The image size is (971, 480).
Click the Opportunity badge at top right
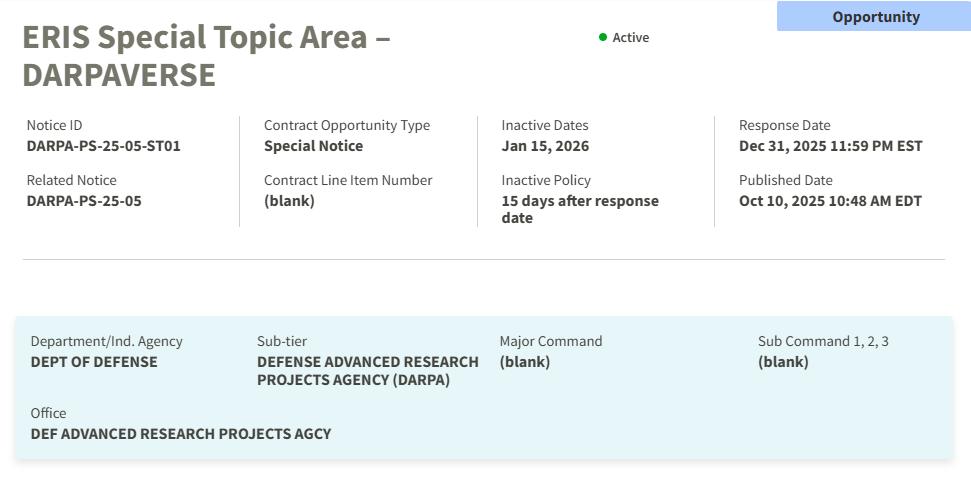(875, 16)
